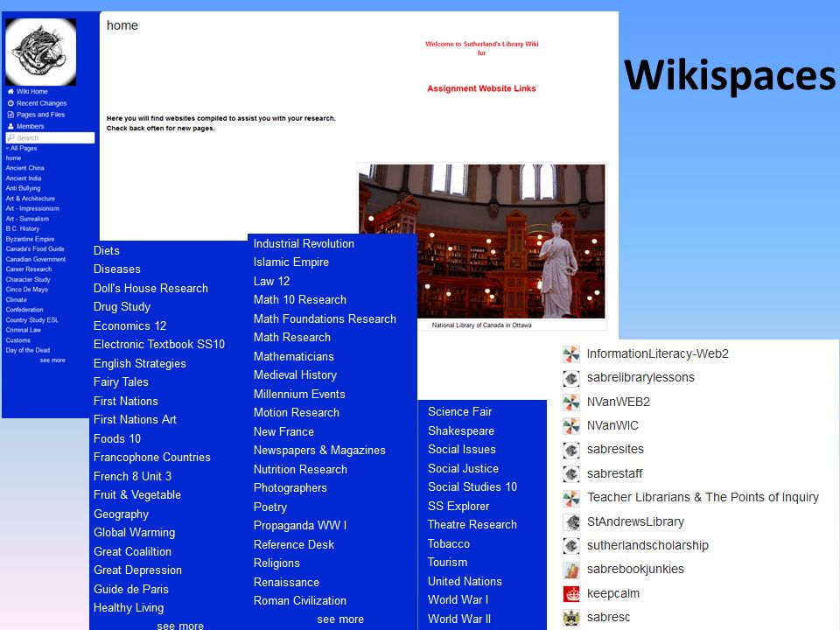The height and width of the screenshot is (630, 840).
Task: Open the Great Depression link
Action: click(x=137, y=570)
